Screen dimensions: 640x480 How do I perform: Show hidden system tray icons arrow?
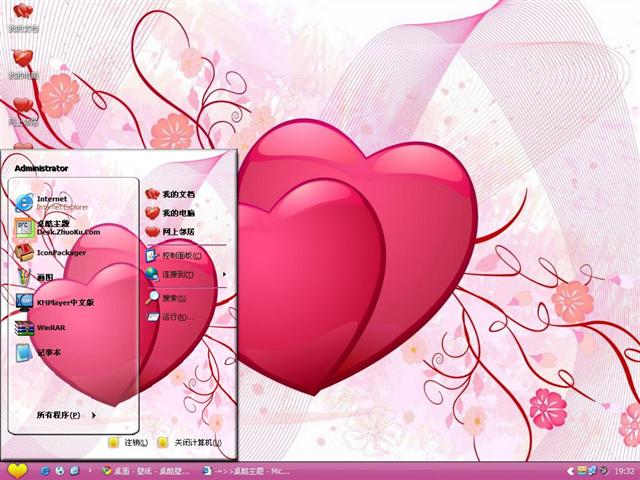(x=571, y=471)
